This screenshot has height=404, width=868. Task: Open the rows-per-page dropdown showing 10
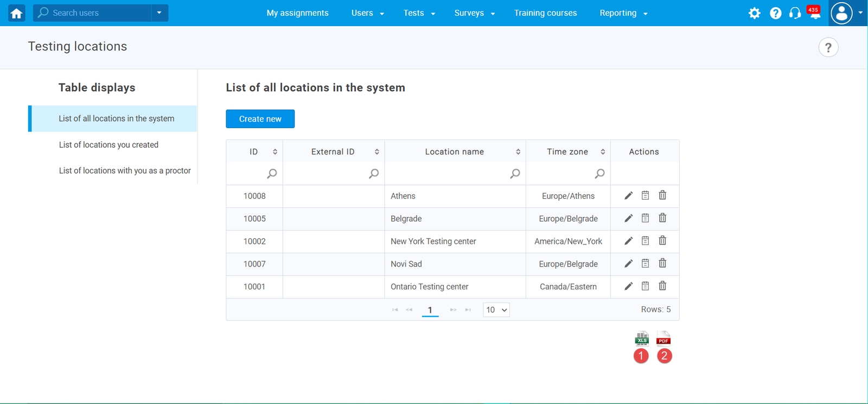pos(496,310)
